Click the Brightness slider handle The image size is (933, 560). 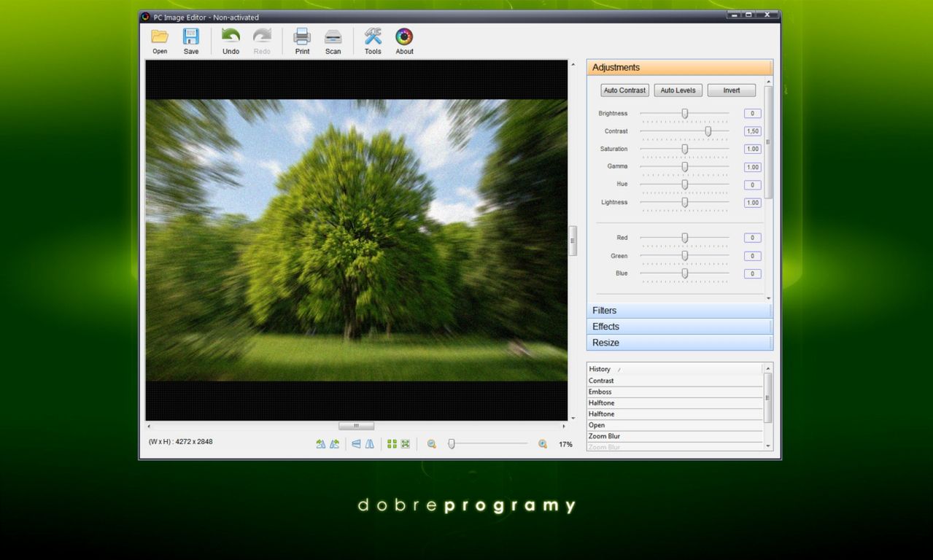684,113
